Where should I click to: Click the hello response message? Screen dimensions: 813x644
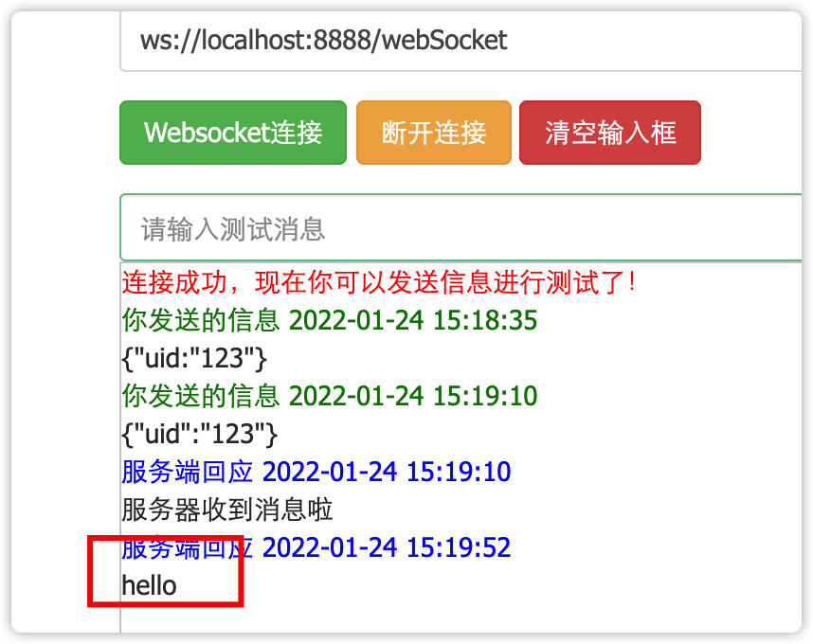pos(150,586)
